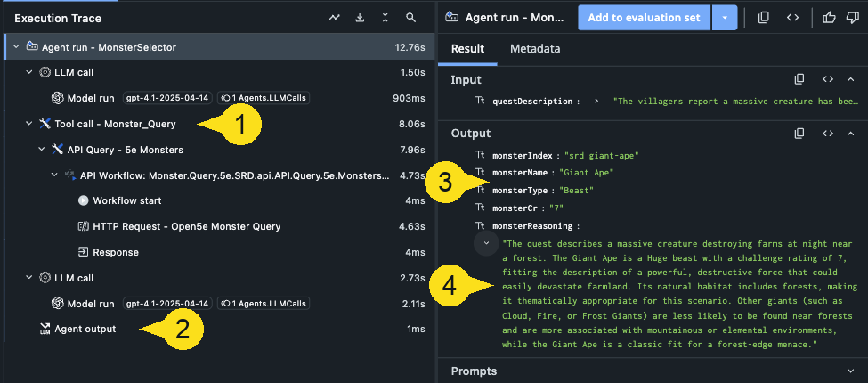Expand the Prompts section
This screenshot has height=383, width=868.
851,371
